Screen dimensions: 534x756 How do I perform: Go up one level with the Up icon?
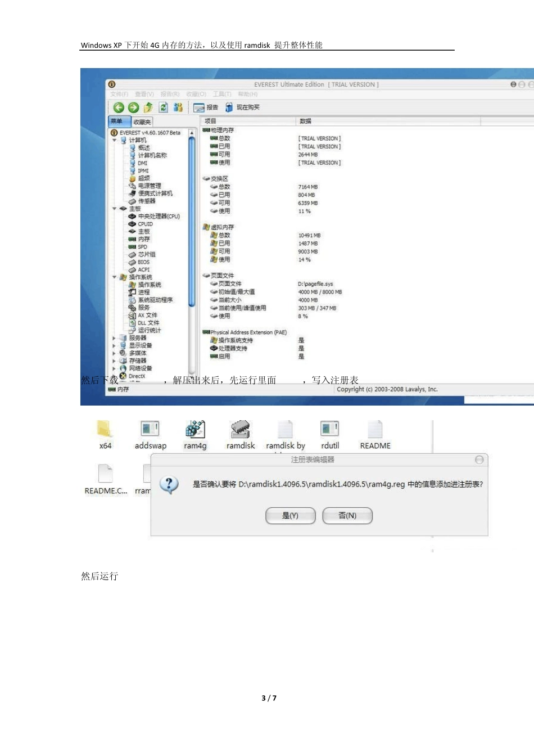click(148, 107)
